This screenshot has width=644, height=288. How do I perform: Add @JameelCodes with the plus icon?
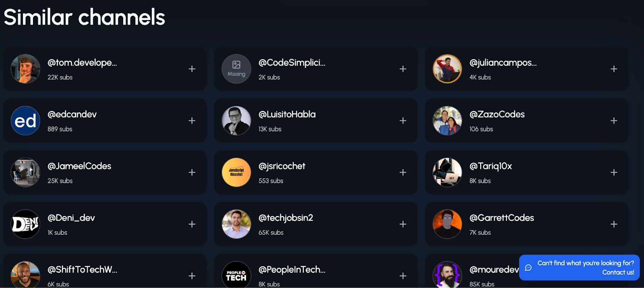point(192,172)
